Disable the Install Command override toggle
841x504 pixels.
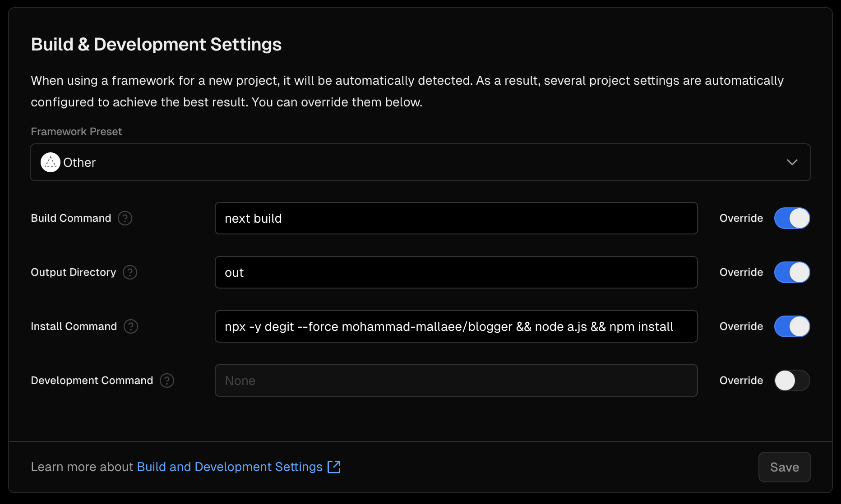792,326
